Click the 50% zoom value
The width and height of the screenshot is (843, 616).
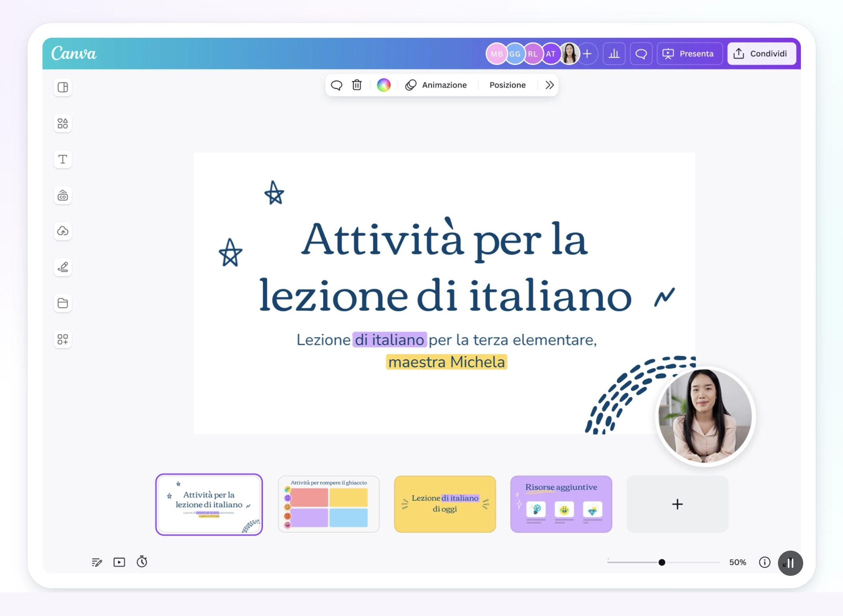click(738, 562)
